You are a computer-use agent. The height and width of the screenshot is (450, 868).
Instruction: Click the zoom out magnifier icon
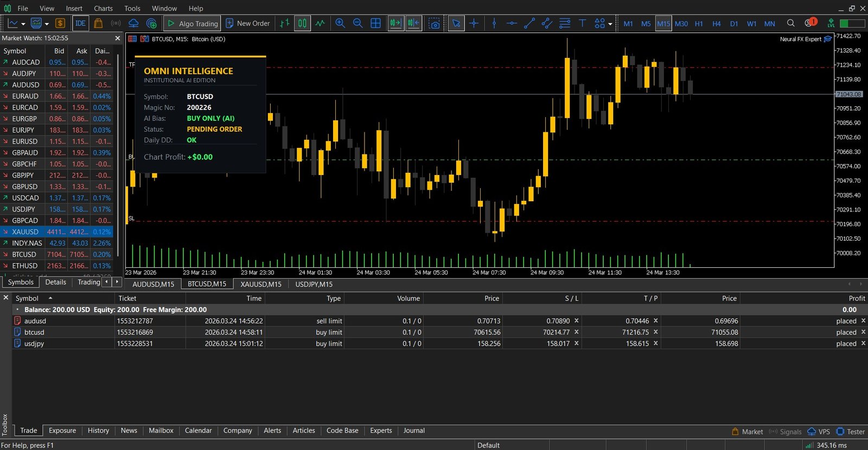click(x=358, y=23)
